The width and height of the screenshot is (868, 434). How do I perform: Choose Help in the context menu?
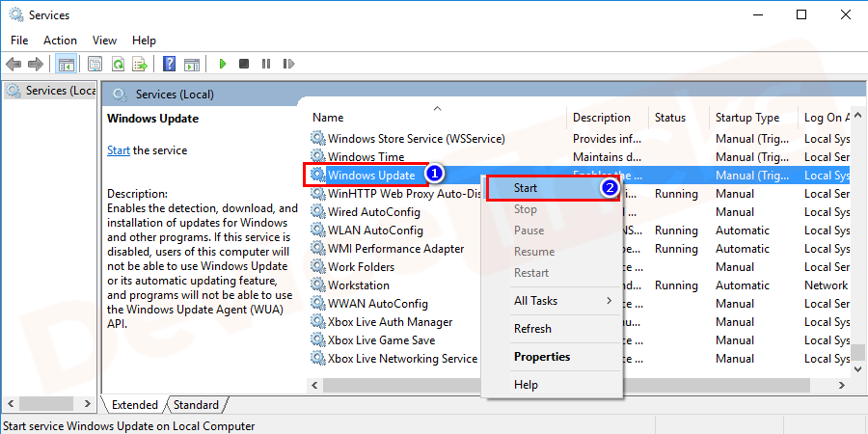click(x=553, y=384)
